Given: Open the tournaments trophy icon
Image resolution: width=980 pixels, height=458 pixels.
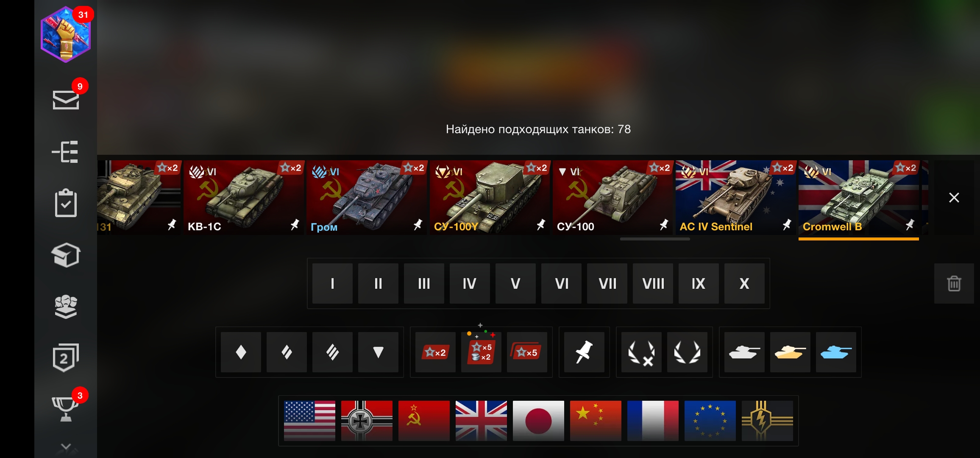Looking at the screenshot, I should [66, 408].
